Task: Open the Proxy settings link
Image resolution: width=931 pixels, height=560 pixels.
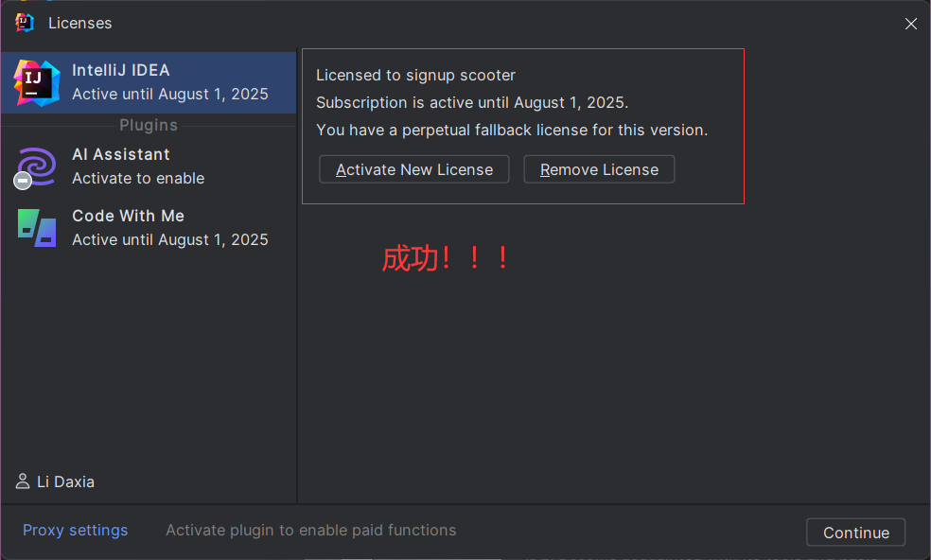Action: (76, 530)
